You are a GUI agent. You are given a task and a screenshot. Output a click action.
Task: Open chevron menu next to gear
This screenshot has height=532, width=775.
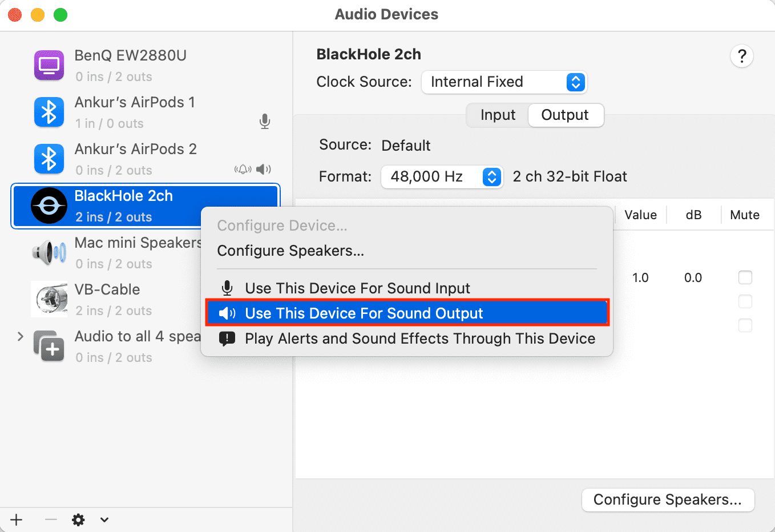click(104, 519)
